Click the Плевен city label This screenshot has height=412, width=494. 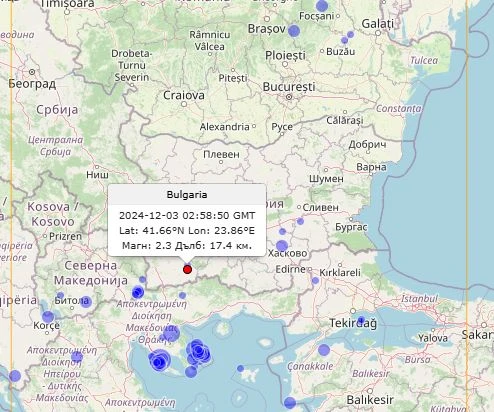point(221,154)
